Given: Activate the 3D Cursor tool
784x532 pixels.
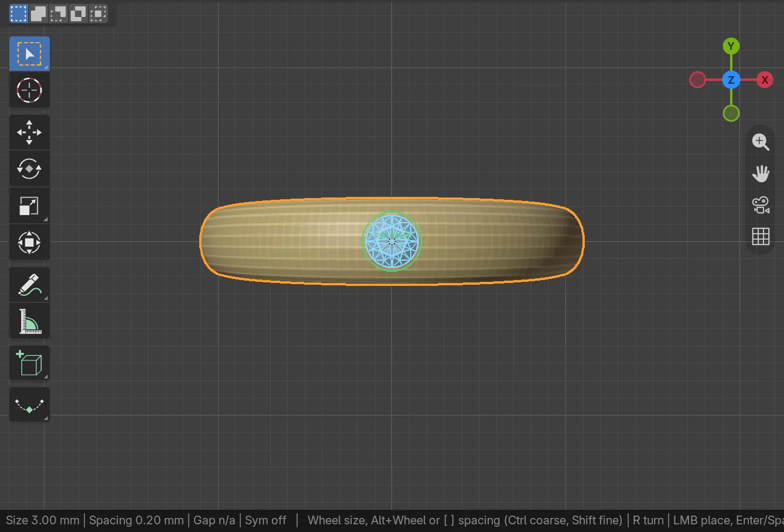Looking at the screenshot, I should pos(29,90).
